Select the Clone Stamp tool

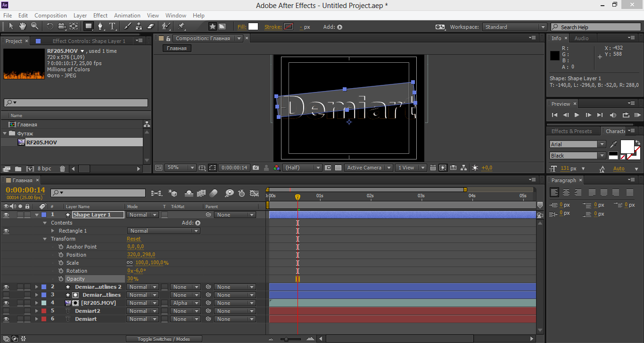(x=139, y=26)
